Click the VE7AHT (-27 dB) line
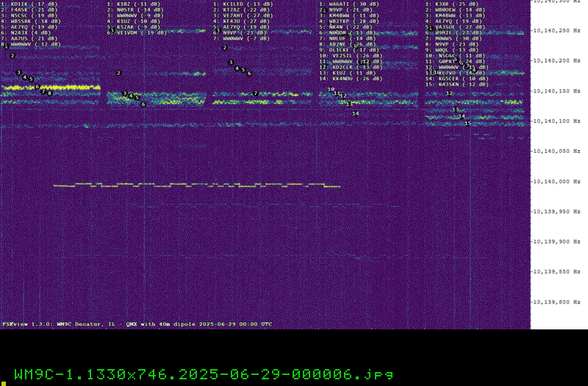This screenshot has height=386, width=588. pos(243,15)
